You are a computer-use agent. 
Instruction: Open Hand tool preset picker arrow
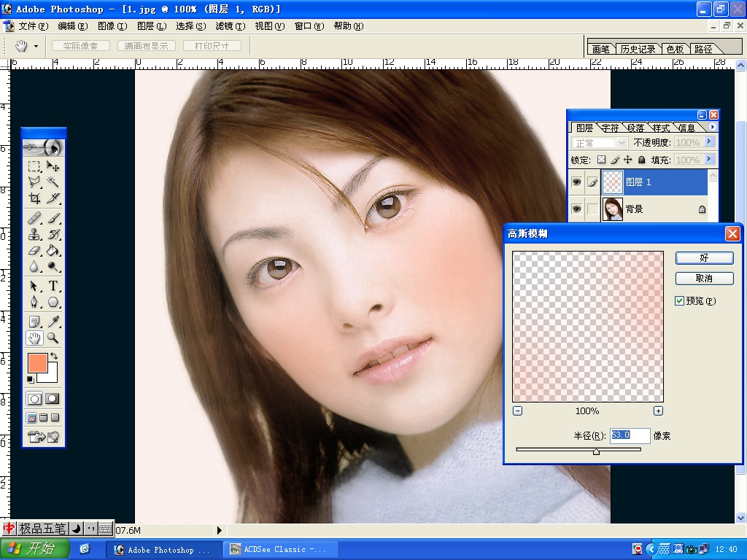coord(36,46)
